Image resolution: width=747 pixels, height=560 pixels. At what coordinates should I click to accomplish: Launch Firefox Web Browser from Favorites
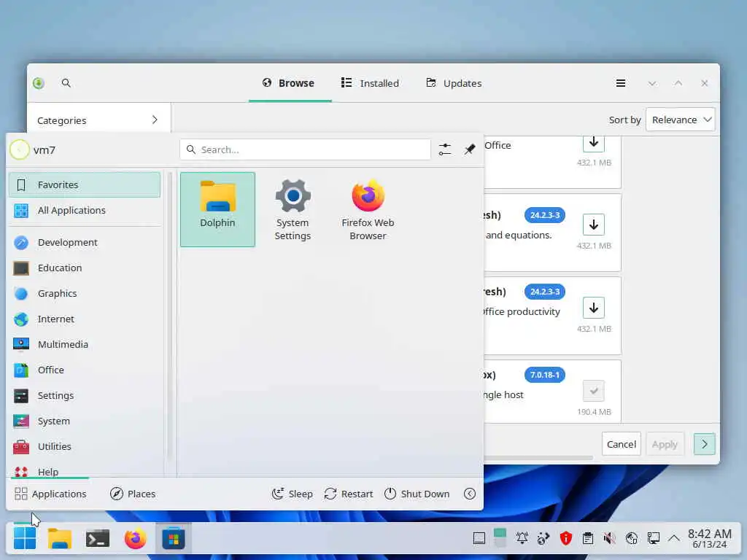[368, 209]
